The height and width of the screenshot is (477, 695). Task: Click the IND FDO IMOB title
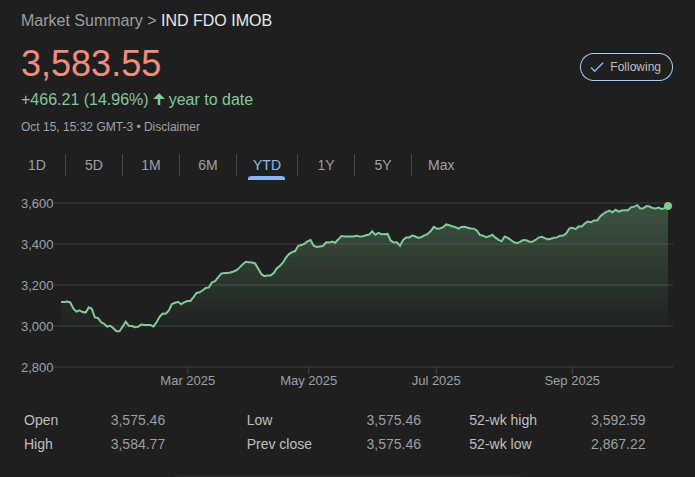pos(216,20)
